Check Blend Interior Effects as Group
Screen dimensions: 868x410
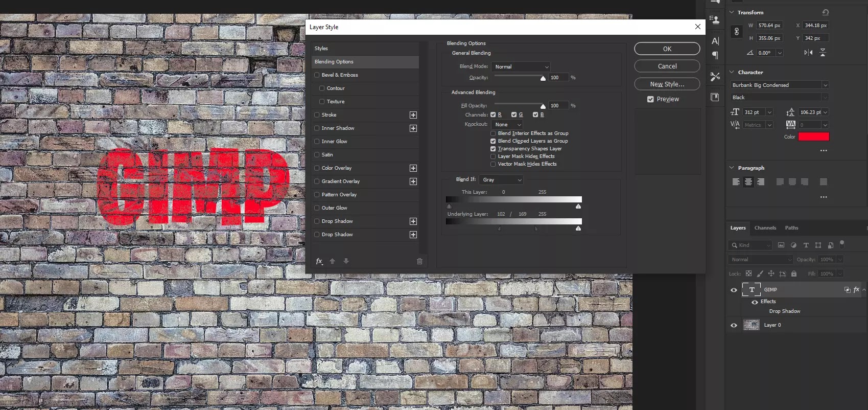pyautogui.click(x=493, y=133)
